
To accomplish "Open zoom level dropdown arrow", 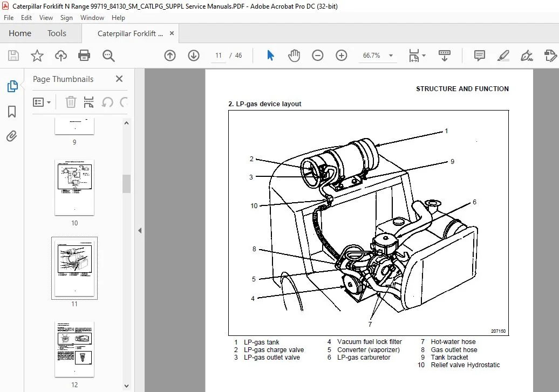I will pos(391,56).
